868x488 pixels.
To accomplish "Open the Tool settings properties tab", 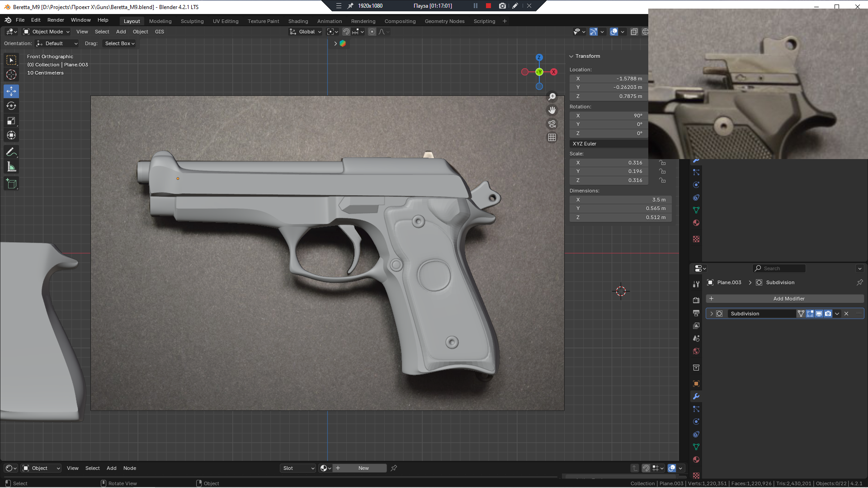I will click(696, 284).
